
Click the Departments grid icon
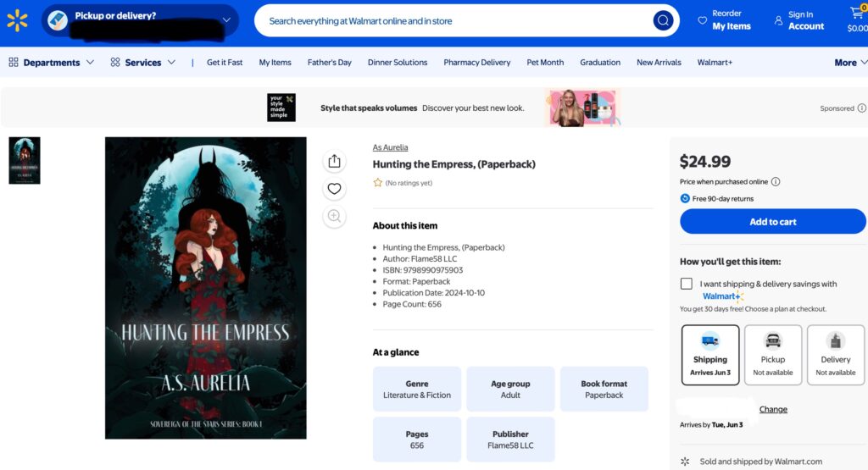(x=14, y=62)
